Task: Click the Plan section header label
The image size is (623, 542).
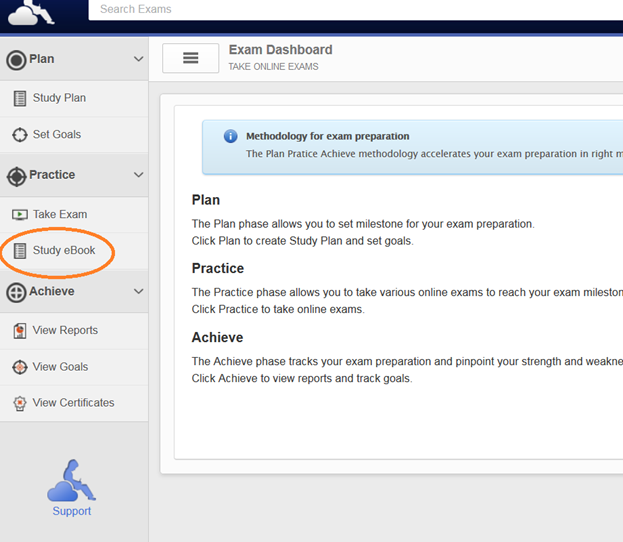Action: click(x=42, y=59)
